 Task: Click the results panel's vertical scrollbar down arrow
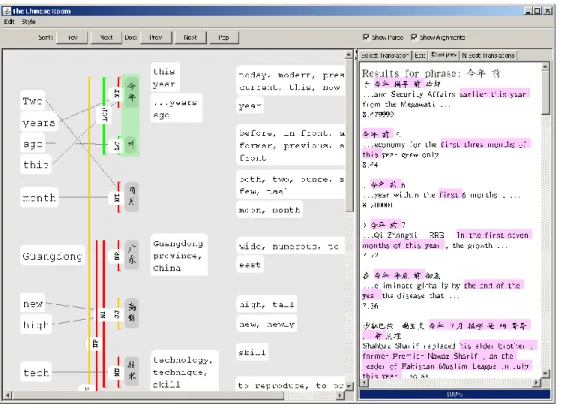tap(545, 374)
